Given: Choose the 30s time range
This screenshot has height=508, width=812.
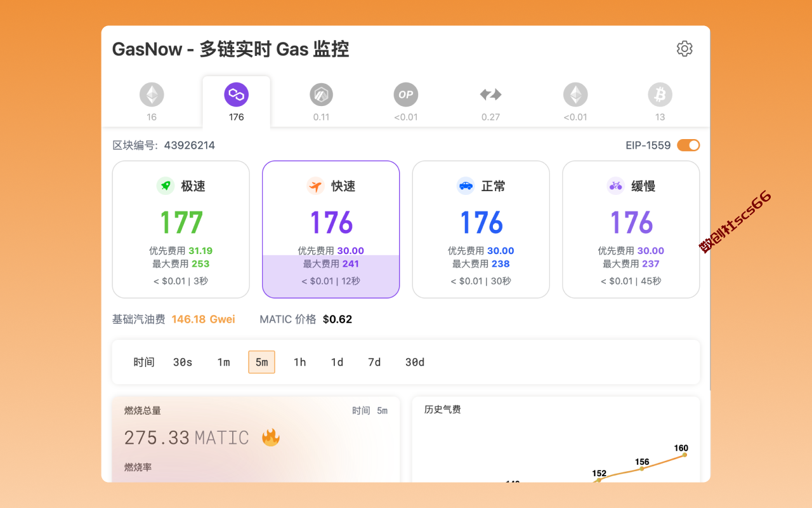Looking at the screenshot, I should (183, 362).
